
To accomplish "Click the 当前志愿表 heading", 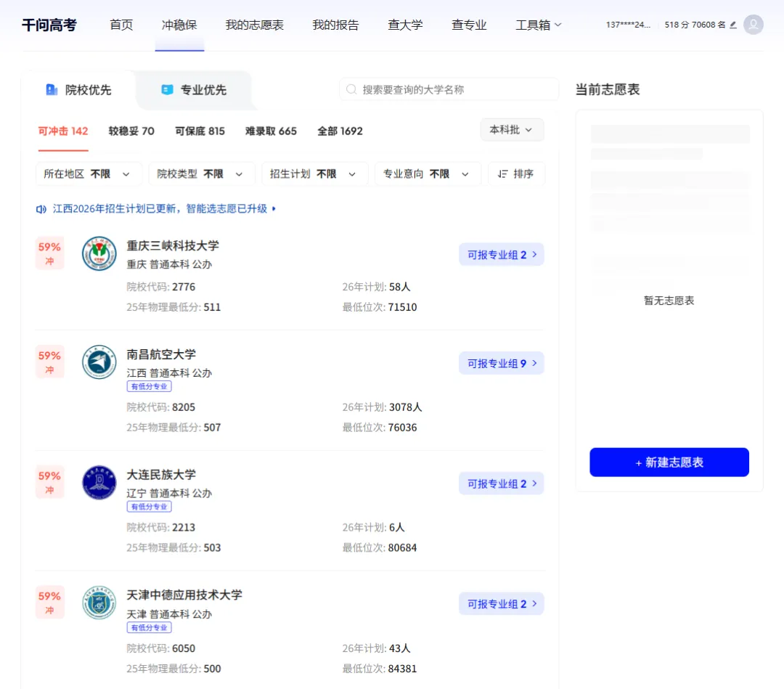I will coord(608,89).
